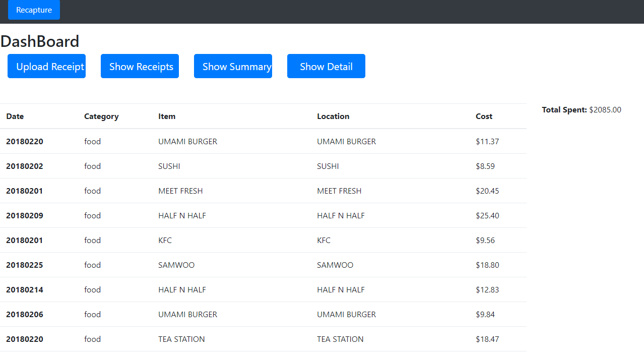
Task: Click UMAMI BURGER location in $11.37 row
Action: coord(346,141)
